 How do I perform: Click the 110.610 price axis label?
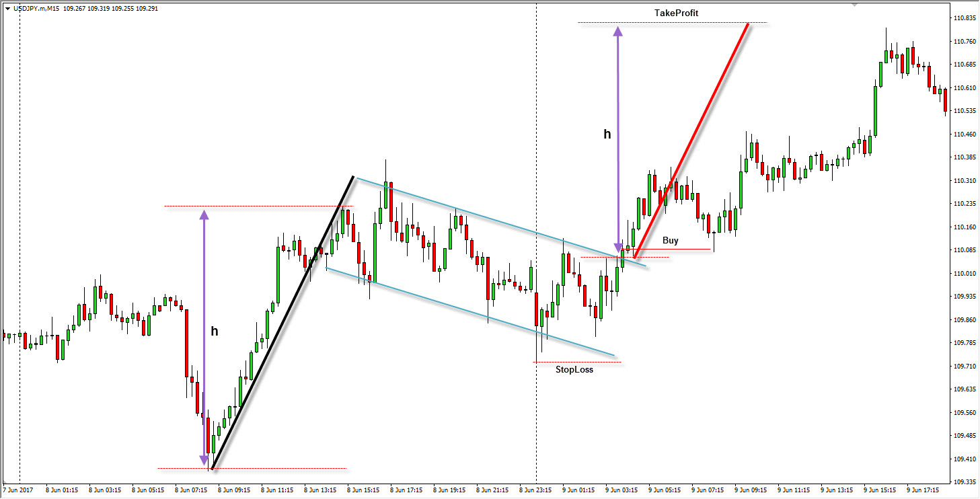tap(965, 88)
